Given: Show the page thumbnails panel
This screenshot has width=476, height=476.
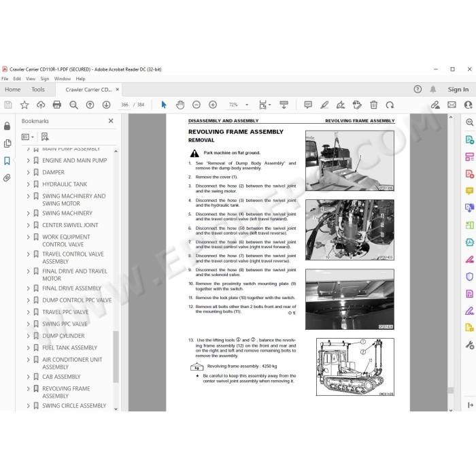Looking at the screenshot, I should (x=7, y=143).
